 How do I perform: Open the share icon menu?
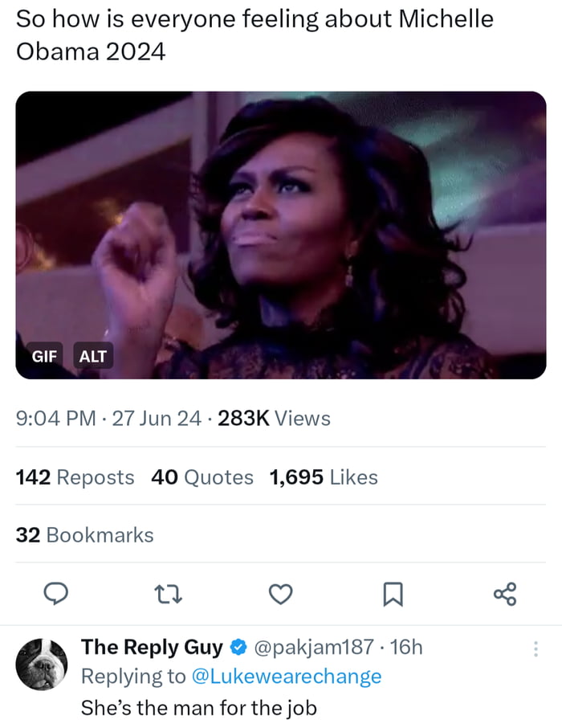pyautogui.click(x=505, y=594)
